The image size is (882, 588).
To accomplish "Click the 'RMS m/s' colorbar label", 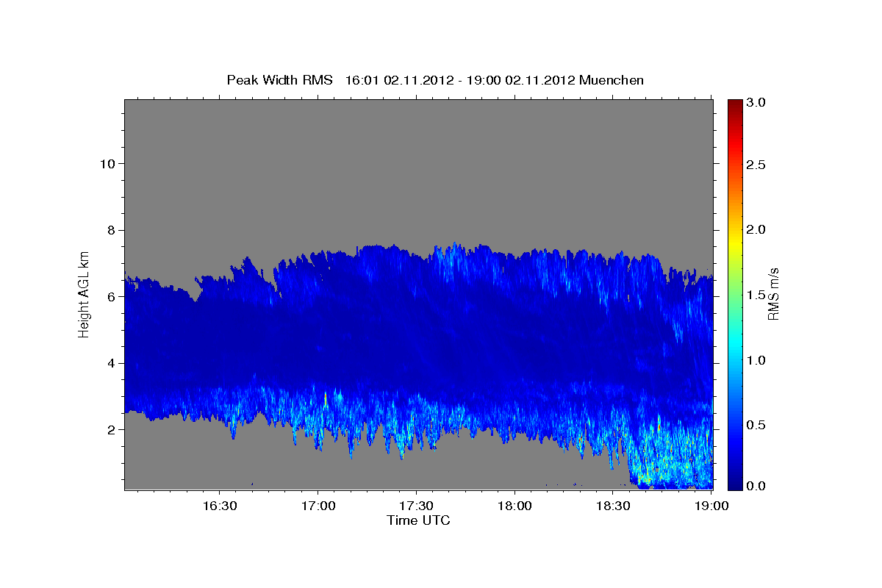I will (x=772, y=294).
